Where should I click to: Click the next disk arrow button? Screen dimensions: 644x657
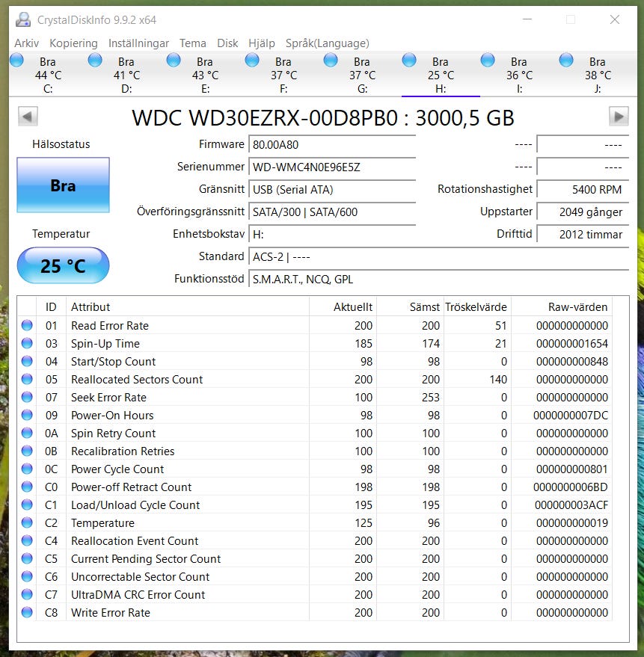click(x=619, y=117)
